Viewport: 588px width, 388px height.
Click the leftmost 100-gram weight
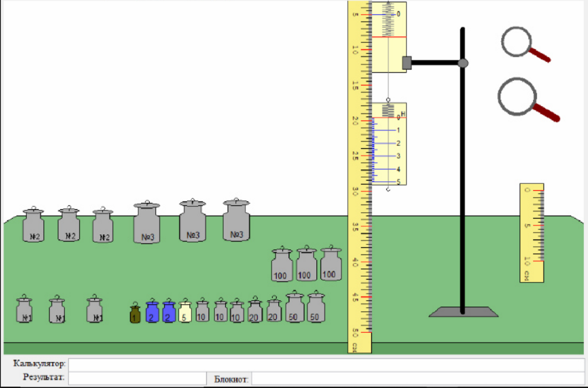[x=282, y=264]
